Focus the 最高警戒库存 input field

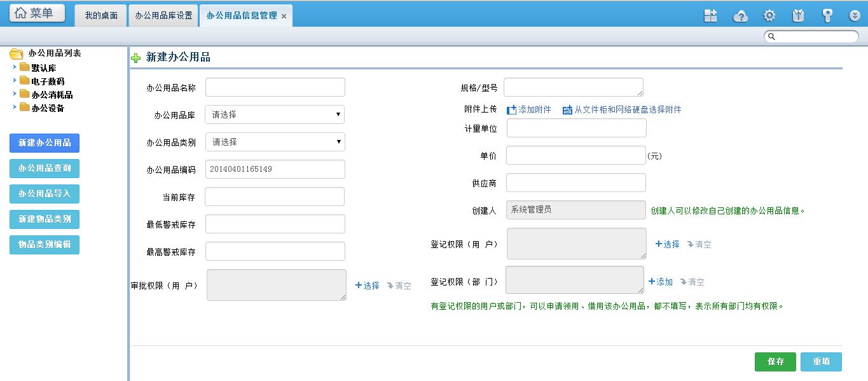click(x=275, y=251)
